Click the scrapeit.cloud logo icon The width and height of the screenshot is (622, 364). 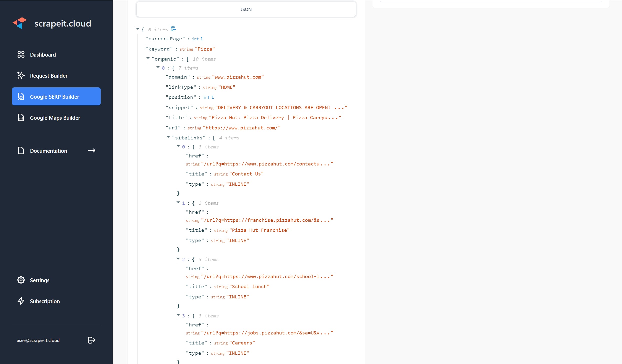[x=20, y=23]
